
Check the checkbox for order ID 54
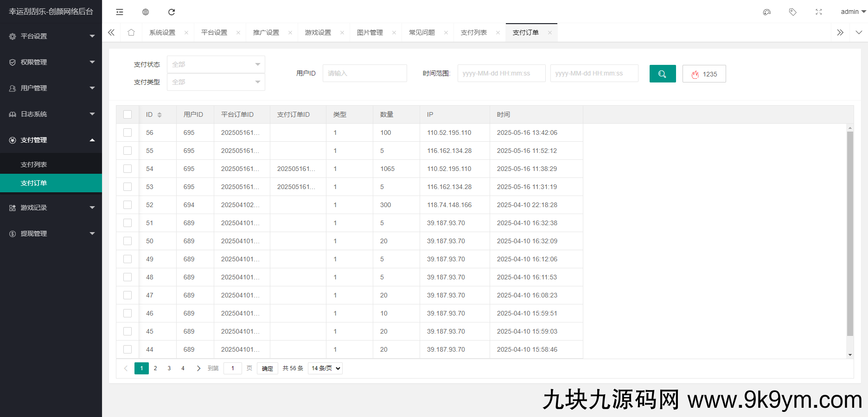point(127,169)
